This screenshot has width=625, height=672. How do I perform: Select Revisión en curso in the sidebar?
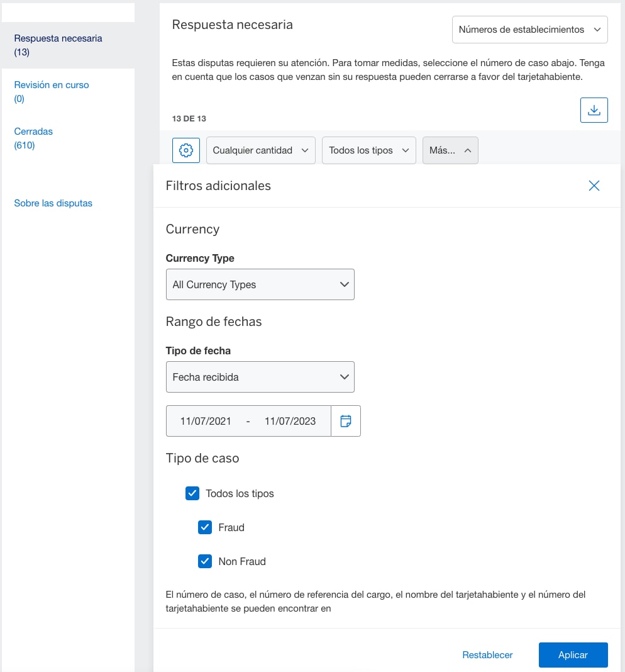(x=52, y=84)
